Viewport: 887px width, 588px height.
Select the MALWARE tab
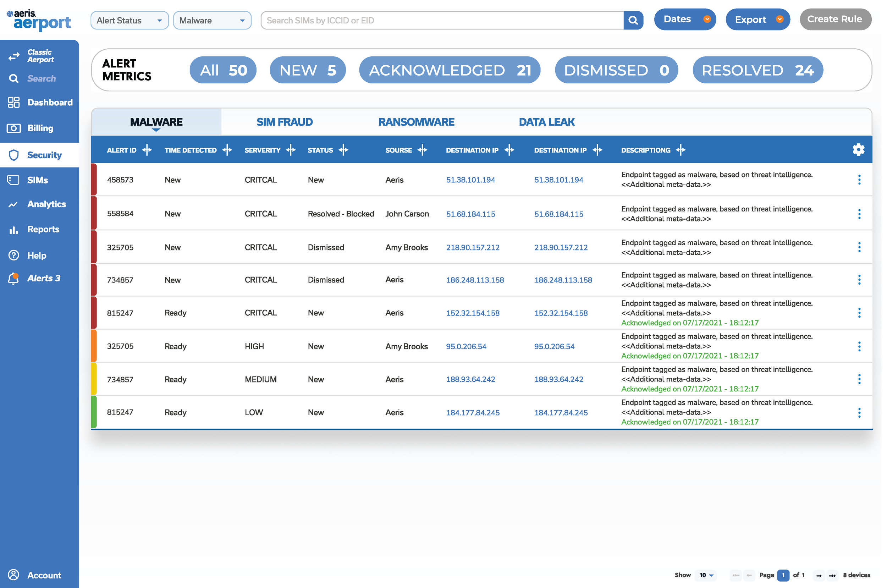click(156, 122)
